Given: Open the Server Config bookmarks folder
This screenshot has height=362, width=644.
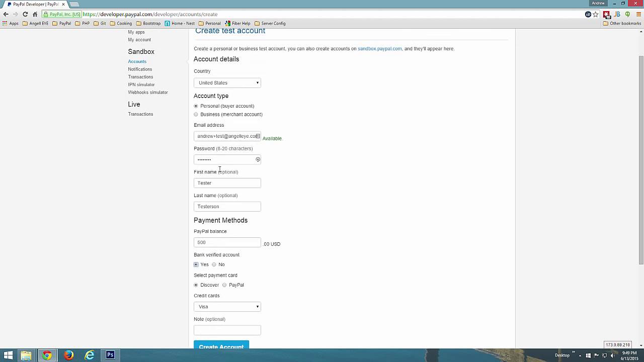Looking at the screenshot, I should click(270, 23).
